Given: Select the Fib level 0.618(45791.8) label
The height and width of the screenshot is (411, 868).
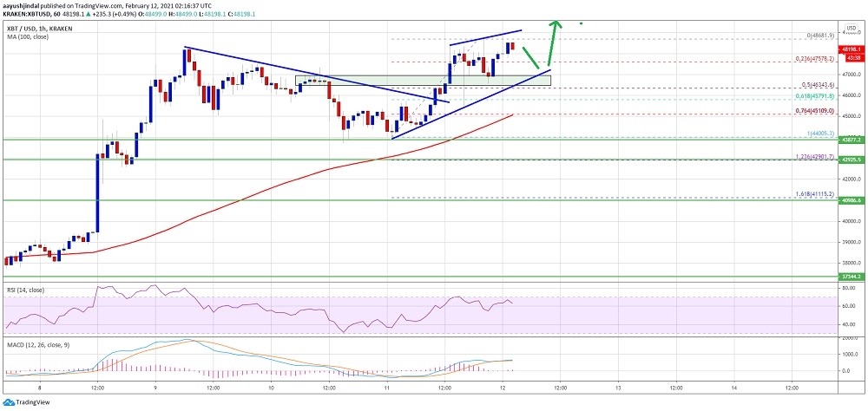Looking at the screenshot, I should click(816, 96).
